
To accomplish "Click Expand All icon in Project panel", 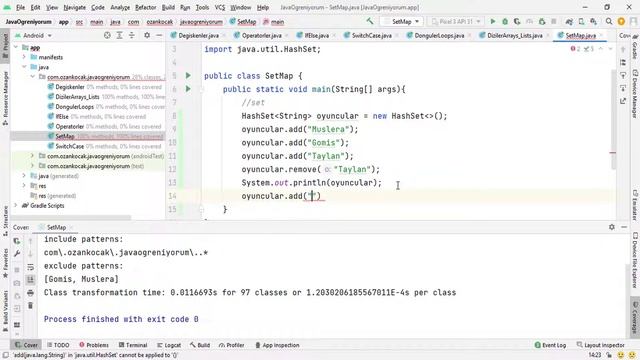I will point(119,36).
